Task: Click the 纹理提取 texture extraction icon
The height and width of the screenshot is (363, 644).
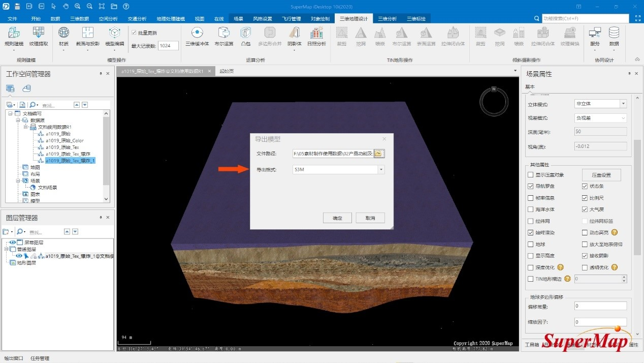Action: [39, 37]
